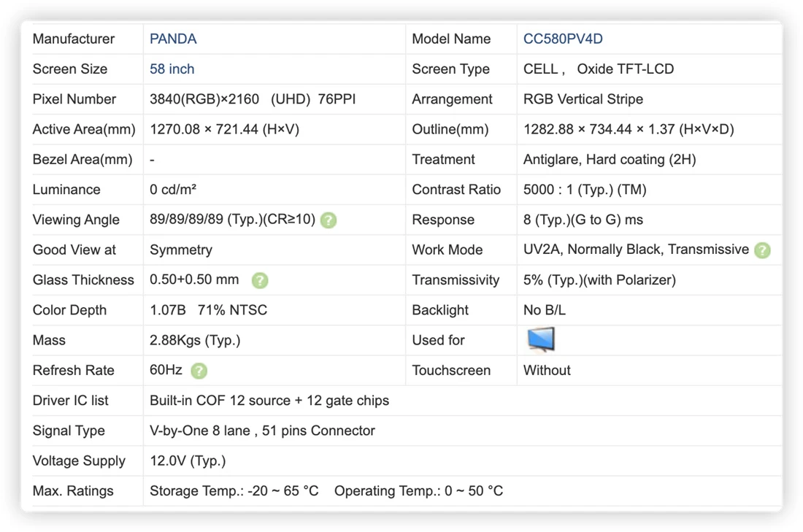Image resolution: width=803 pixels, height=532 pixels.
Task: Click the 1282.88 × 734.44 × 1.37 outline value
Action: click(629, 130)
